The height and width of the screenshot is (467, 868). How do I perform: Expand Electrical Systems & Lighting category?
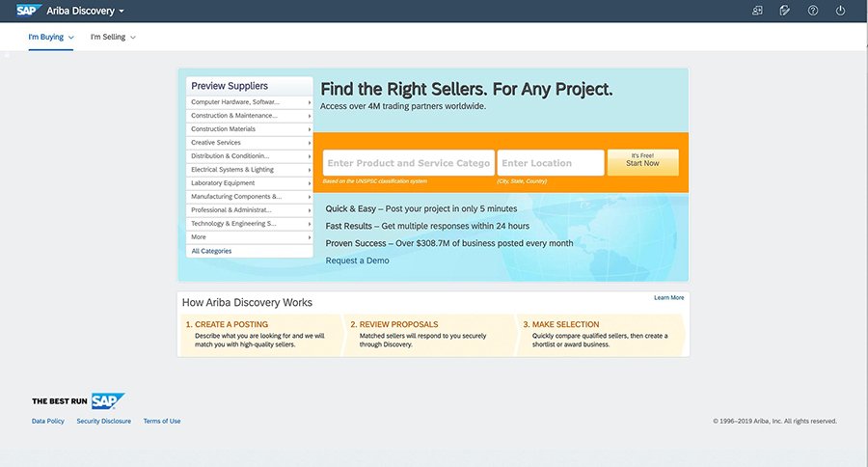[250, 170]
